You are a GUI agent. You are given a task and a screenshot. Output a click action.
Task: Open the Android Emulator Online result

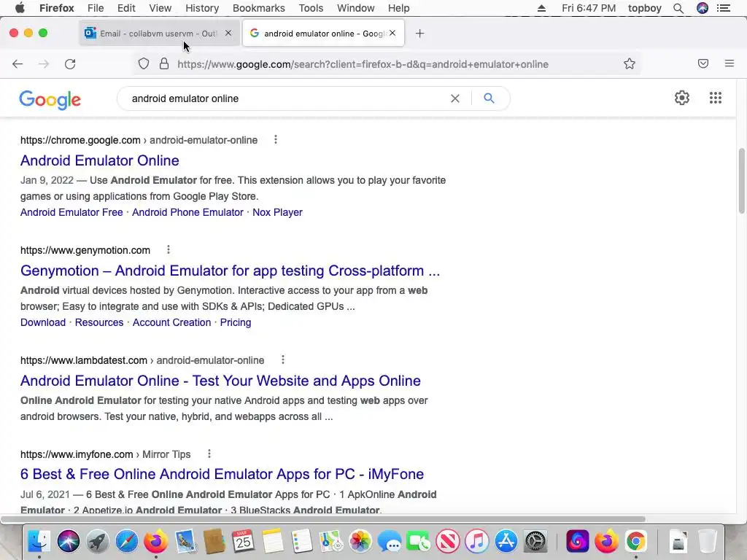(99, 160)
